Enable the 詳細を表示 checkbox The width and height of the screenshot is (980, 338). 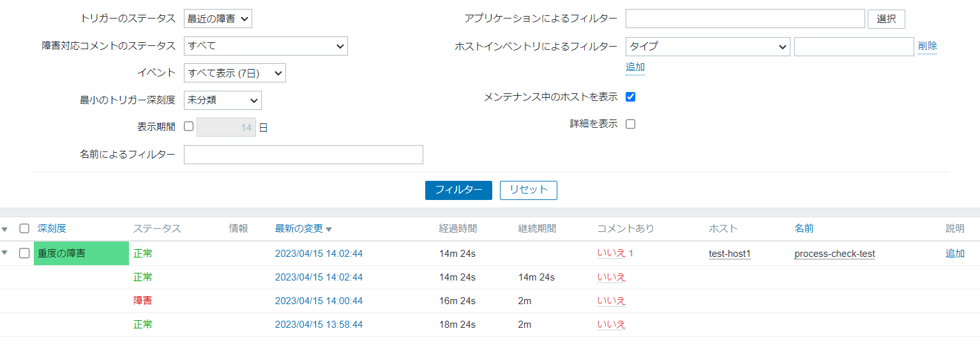point(630,124)
